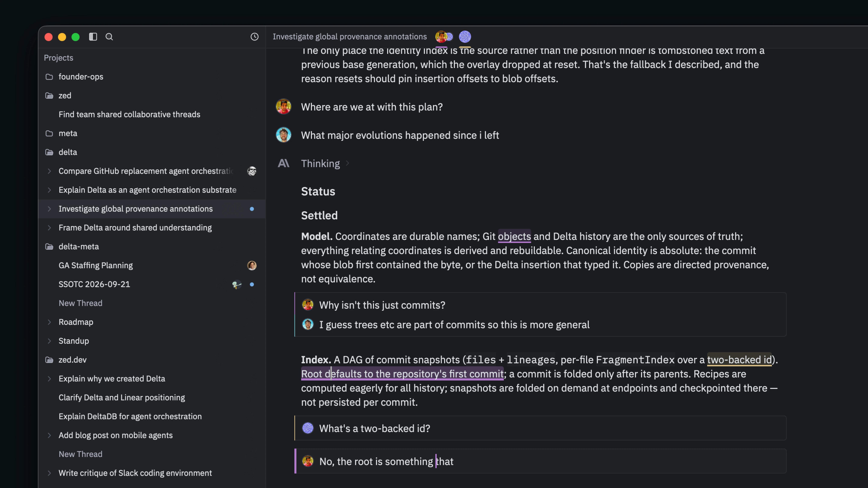
Task: Click the zed open-folder icon
Action: [49, 96]
